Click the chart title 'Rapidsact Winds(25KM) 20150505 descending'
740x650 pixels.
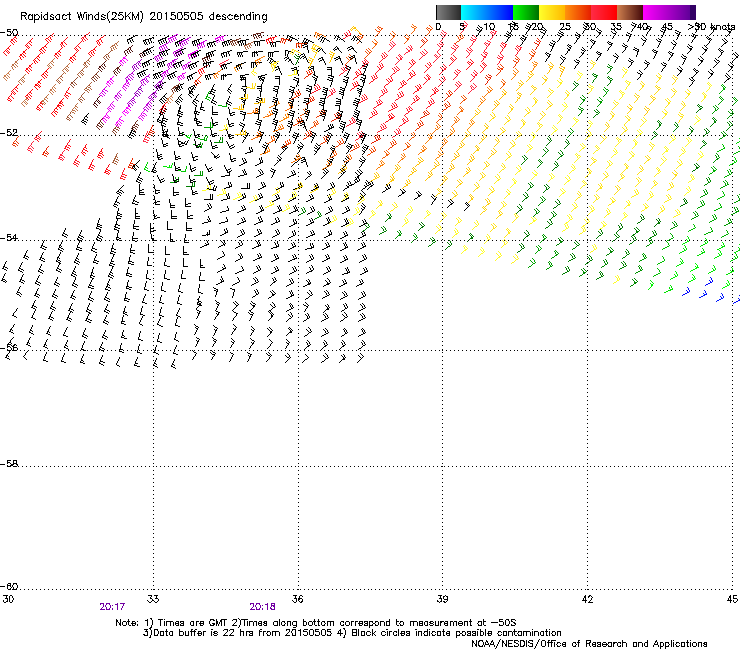point(143,17)
